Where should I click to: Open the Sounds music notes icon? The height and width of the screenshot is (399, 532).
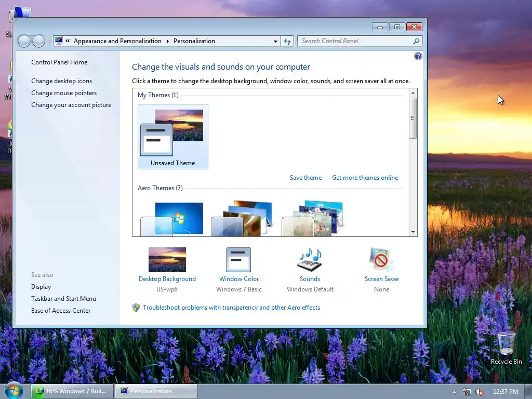click(x=310, y=260)
